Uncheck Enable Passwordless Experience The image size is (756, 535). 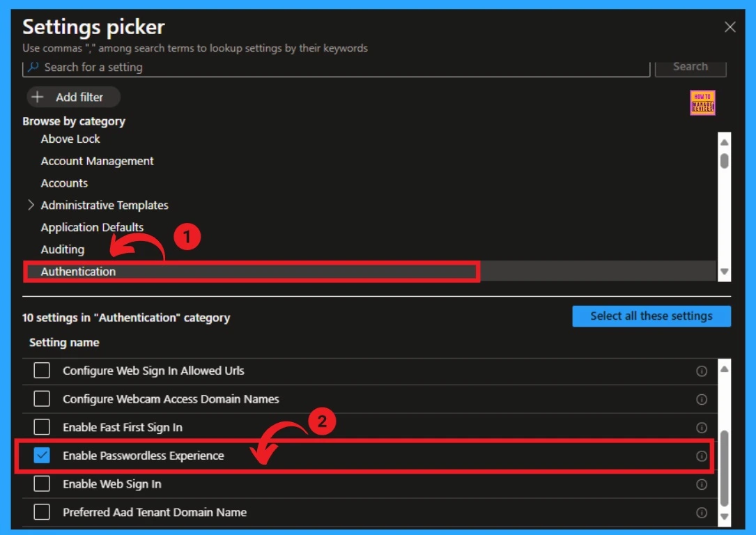click(41, 456)
